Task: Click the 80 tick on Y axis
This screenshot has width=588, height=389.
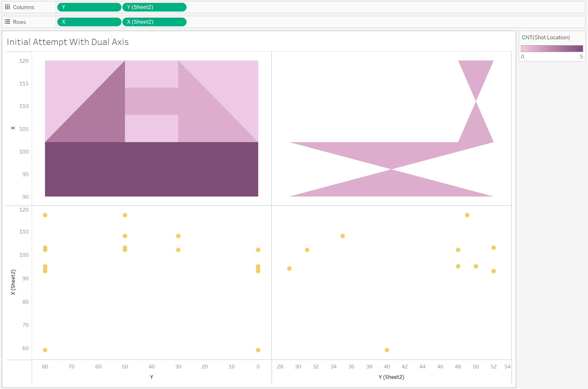Action: 45,366
